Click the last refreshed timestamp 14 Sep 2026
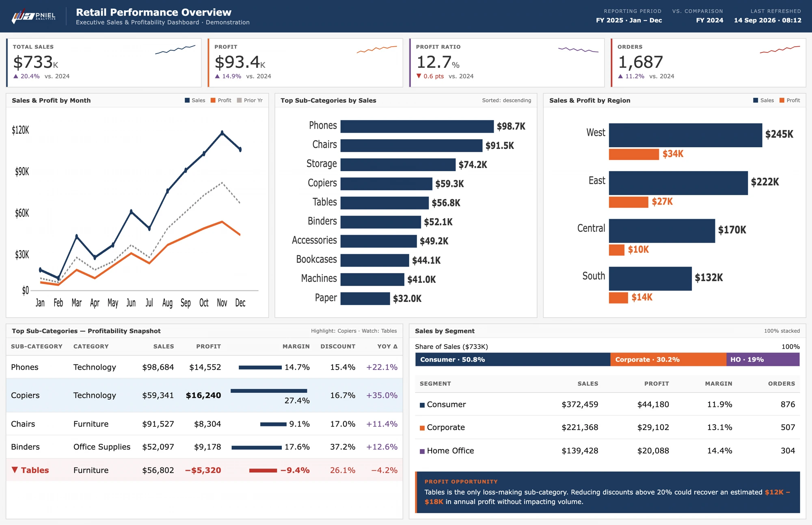 [768, 20]
